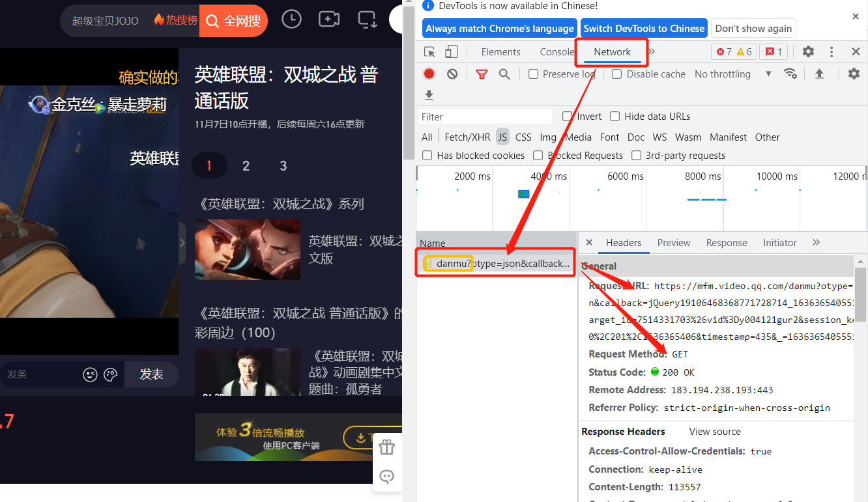Image resolution: width=868 pixels, height=502 pixels.
Task: Toggle the device toolbar icon
Action: [x=451, y=52]
